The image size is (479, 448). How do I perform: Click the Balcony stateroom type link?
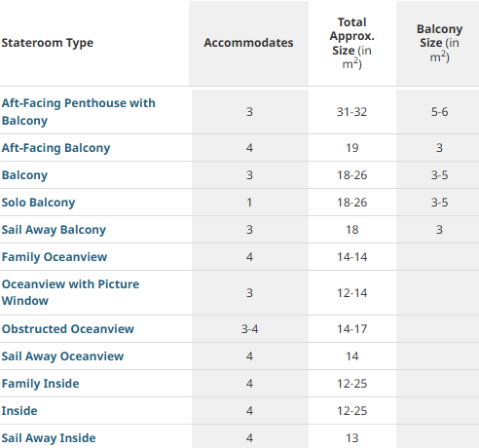click(x=24, y=175)
